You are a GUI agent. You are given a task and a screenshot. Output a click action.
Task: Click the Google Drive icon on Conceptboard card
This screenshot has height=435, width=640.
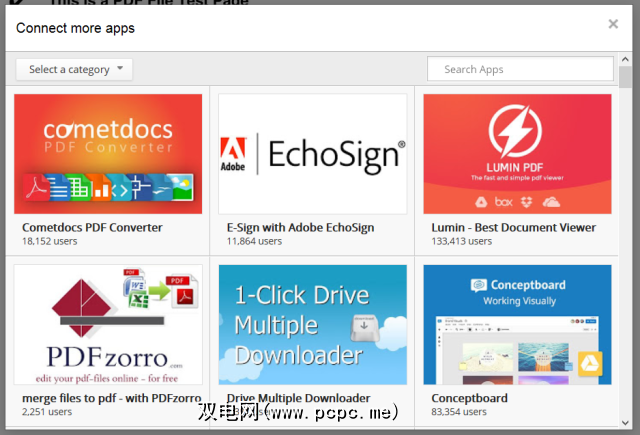coord(590,363)
